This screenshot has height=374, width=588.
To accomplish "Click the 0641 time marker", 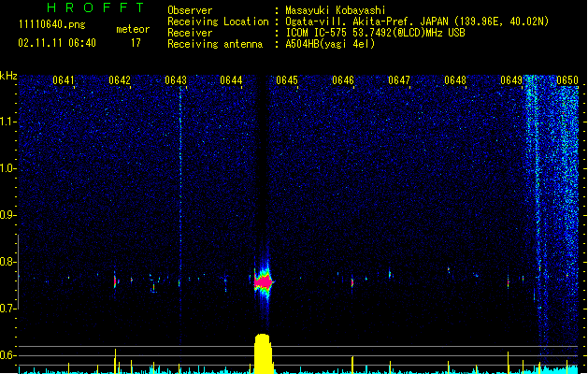I will (64, 80).
